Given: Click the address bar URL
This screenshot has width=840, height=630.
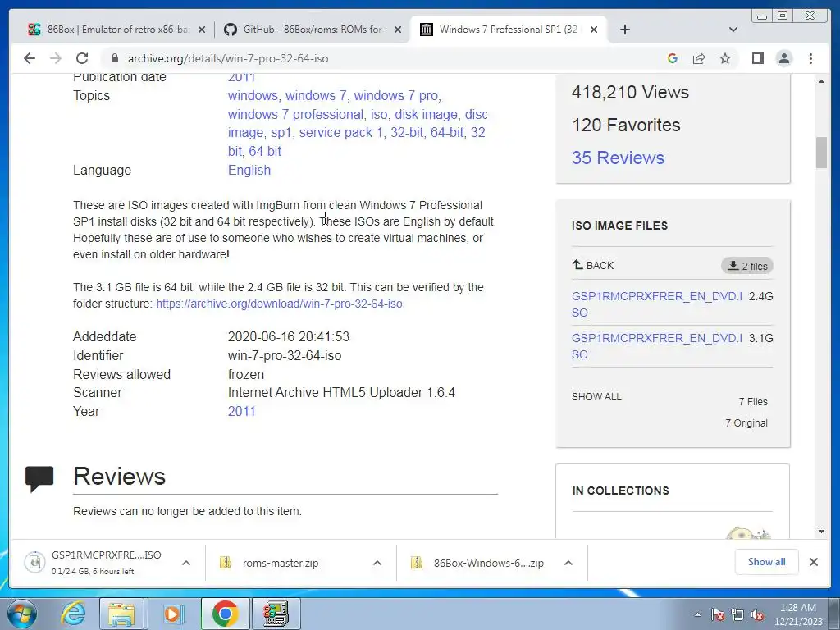Looking at the screenshot, I should tap(228, 58).
